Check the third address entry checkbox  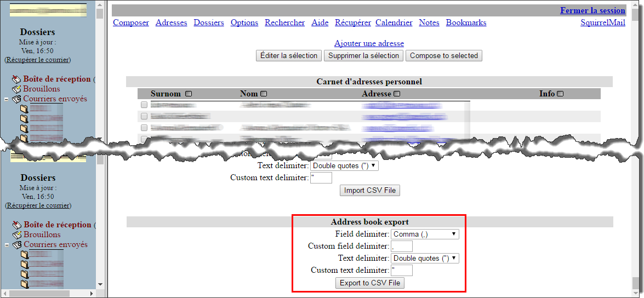tap(144, 128)
